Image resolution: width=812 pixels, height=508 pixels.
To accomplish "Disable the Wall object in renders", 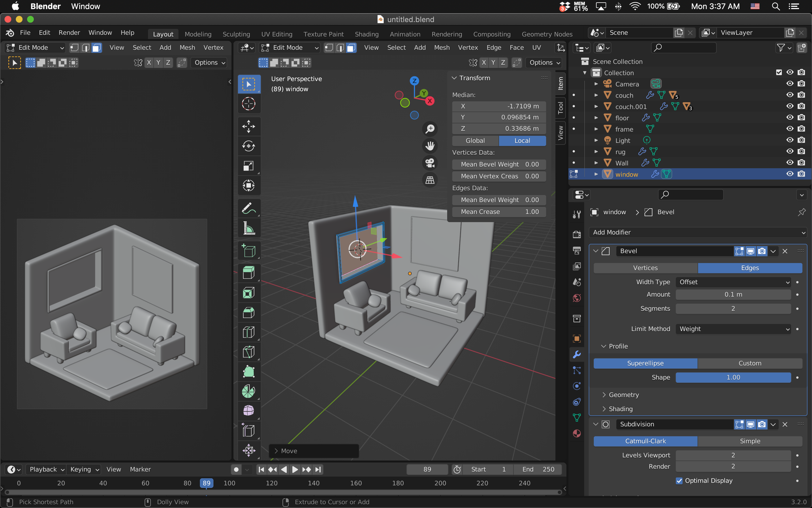I will click(x=801, y=163).
